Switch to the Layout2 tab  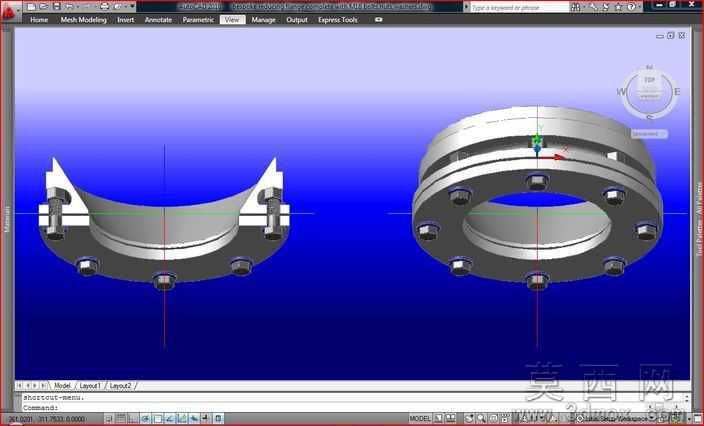121,386
